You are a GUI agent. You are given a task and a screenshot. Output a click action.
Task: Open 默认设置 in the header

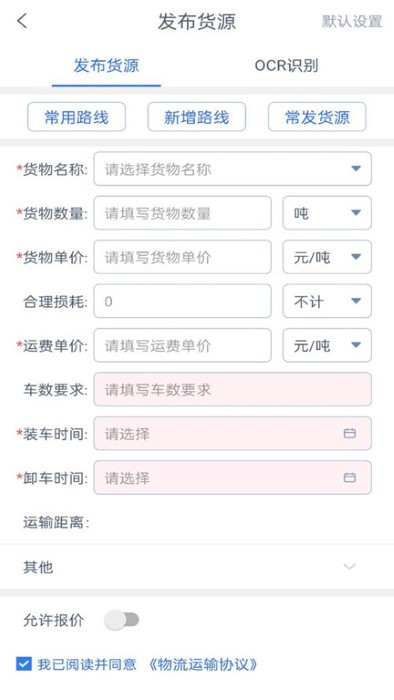pos(352,21)
